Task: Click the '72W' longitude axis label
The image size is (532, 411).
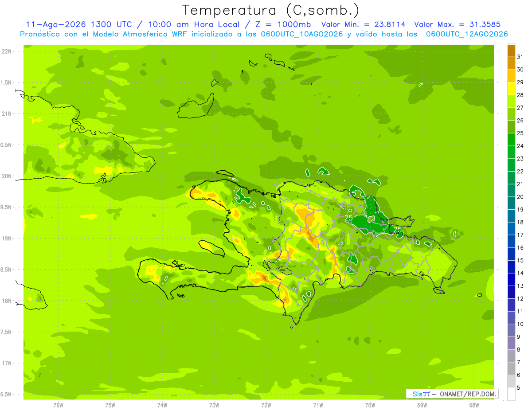Action: [x=266, y=405]
